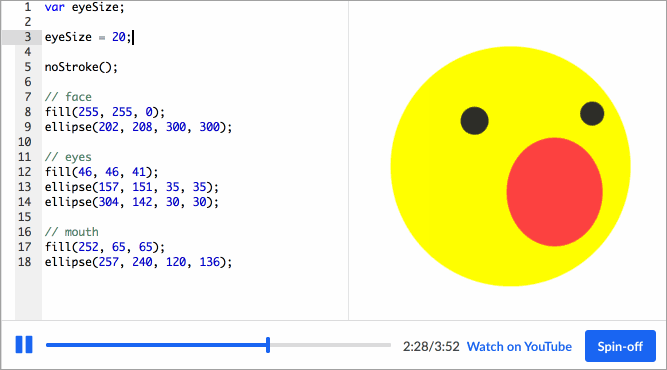Click ellipse(304, 142, 30, 30); code line
The height and width of the screenshot is (370, 667).
[132, 202]
